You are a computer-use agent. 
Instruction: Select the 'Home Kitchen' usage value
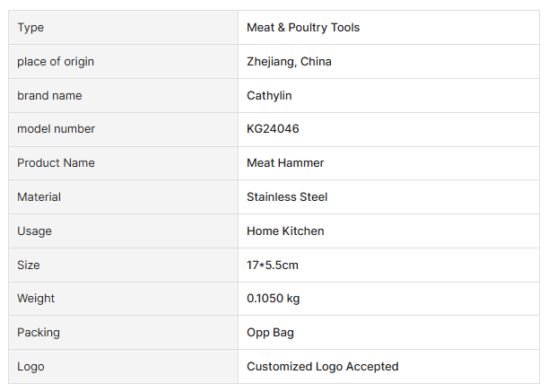coord(285,231)
